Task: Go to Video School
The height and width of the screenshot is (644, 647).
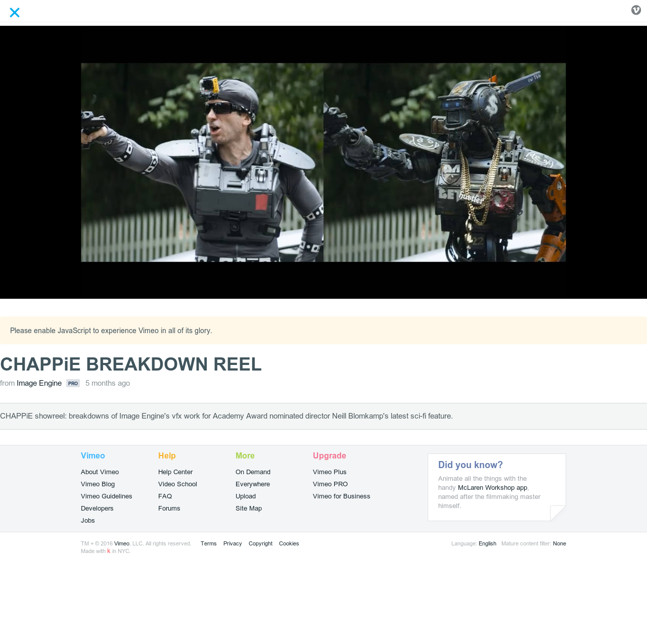Action: tap(177, 484)
